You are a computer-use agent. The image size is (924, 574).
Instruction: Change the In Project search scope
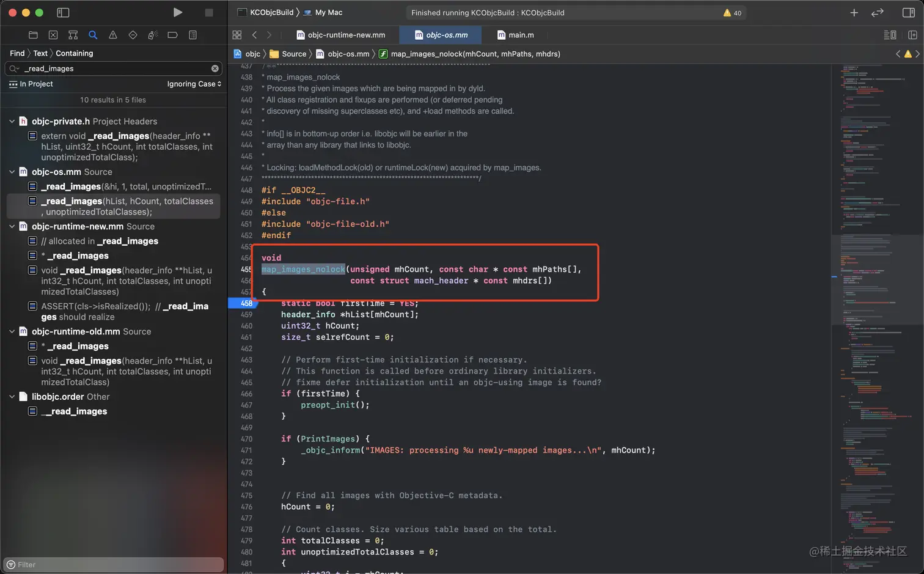coord(31,84)
